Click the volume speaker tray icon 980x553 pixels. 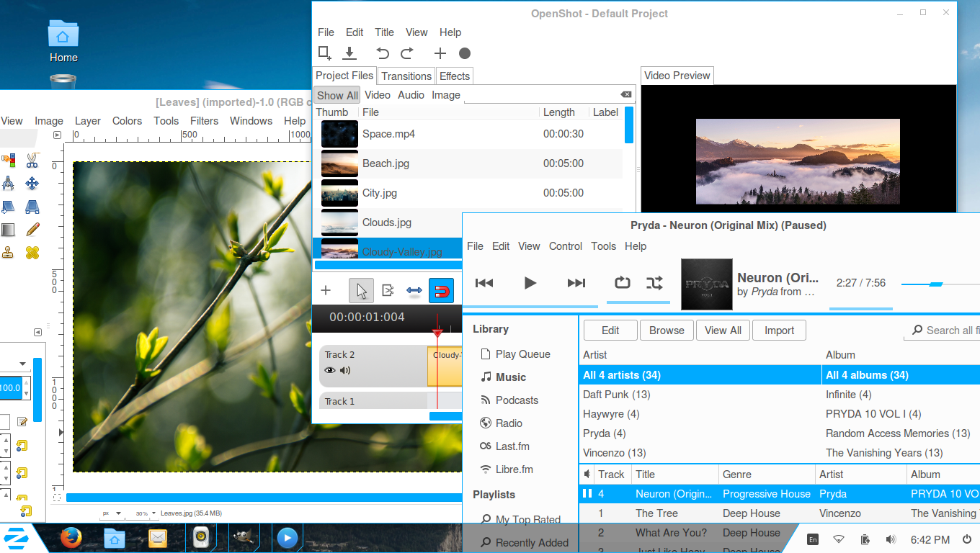coord(891,539)
